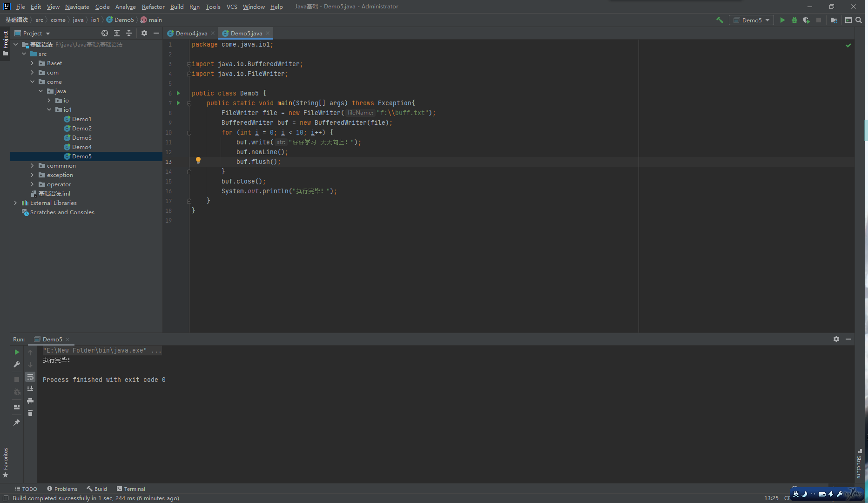Viewport: 868px width, 503px height.
Task: Select the Demo5.java editor tab
Action: point(246,33)
